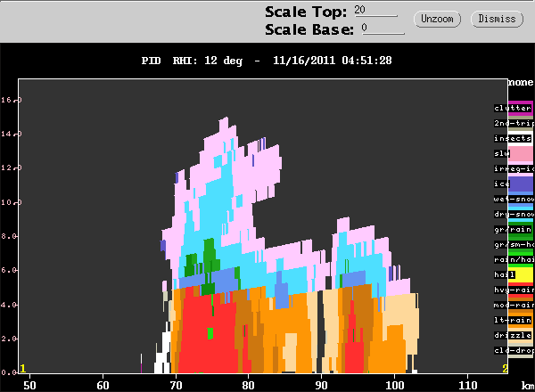Select the 'gr/rain' legend label
535x392 pixels.
[x=513, y=229]
